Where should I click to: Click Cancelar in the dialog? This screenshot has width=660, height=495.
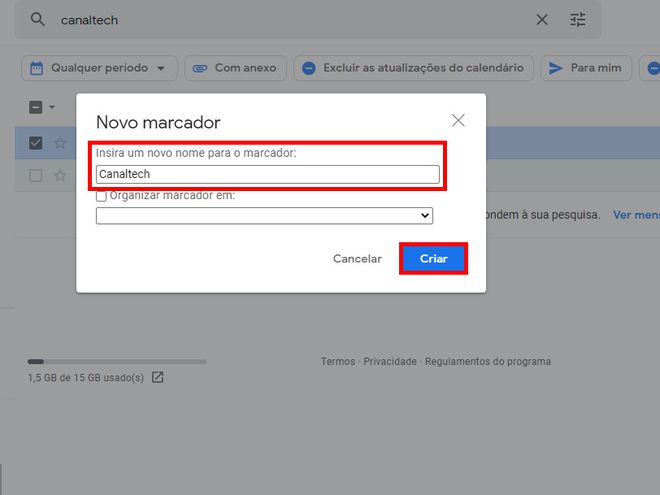pos(357,258)
